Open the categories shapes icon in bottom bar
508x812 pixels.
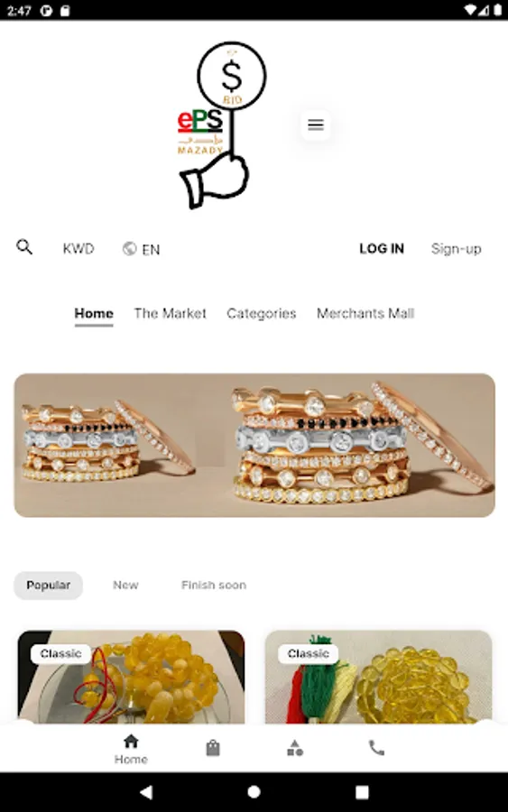tap(295, 748)
